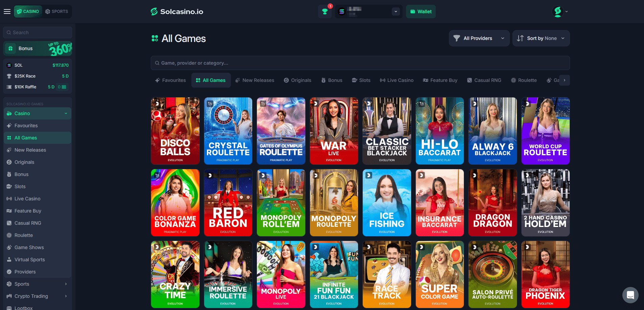Click the Solcasino.io logo
The image size is (644, 310).
[177, 12]
